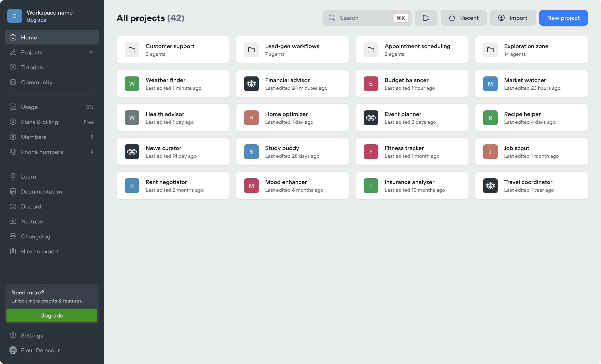Image resolution: width=601 pixels, height=364 pixels.
Task: Select the Changelog icon with NEW badge
Action: point(13,236)
